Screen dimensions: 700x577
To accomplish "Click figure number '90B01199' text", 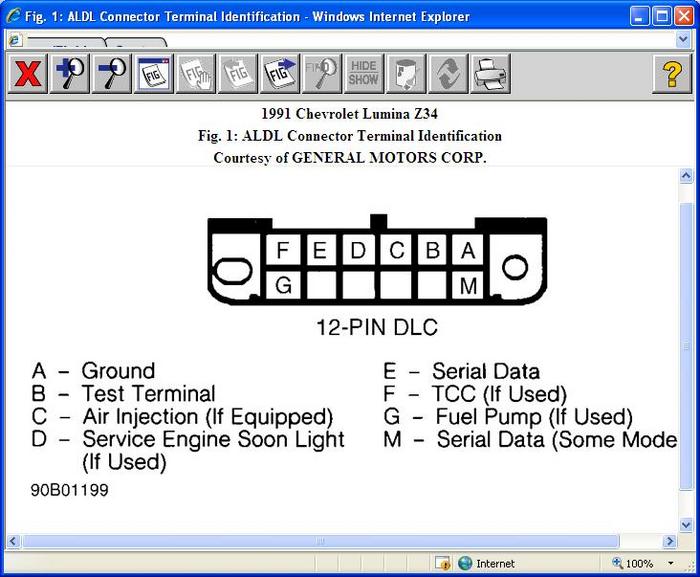I will tap(70, 490).
